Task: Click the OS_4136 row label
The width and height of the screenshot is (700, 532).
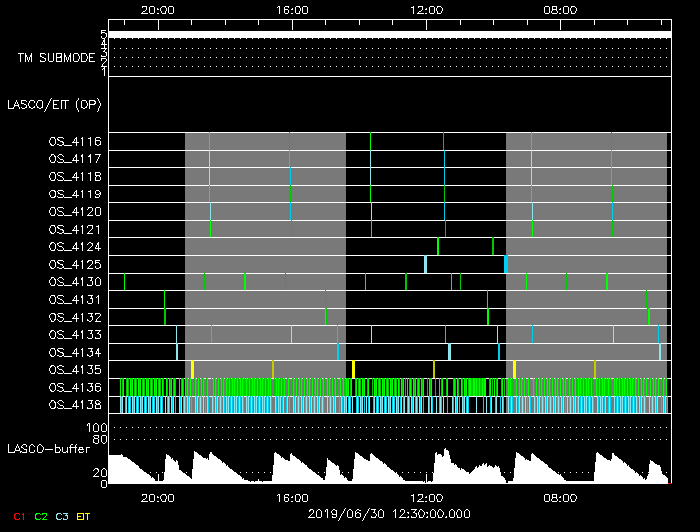Action: (75, 387)
